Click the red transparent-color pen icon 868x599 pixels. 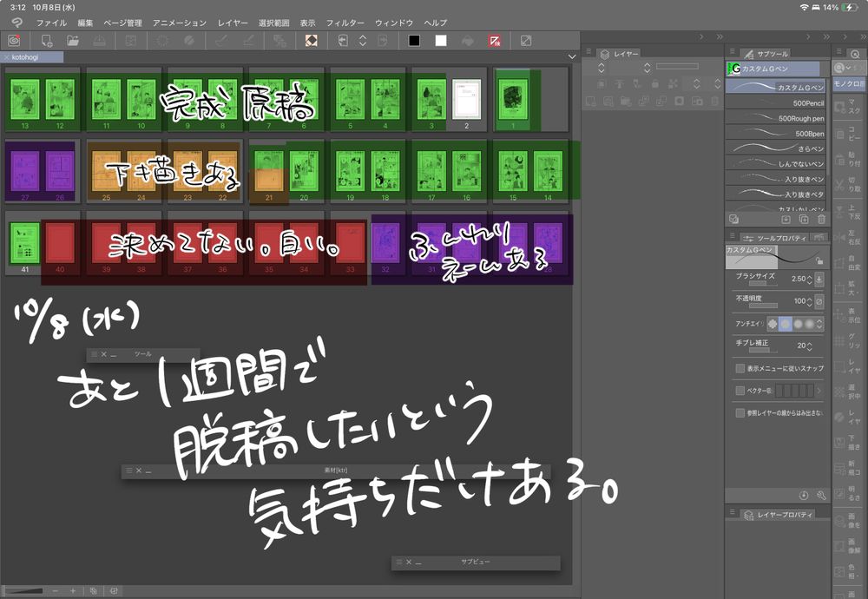pos(495,41)
